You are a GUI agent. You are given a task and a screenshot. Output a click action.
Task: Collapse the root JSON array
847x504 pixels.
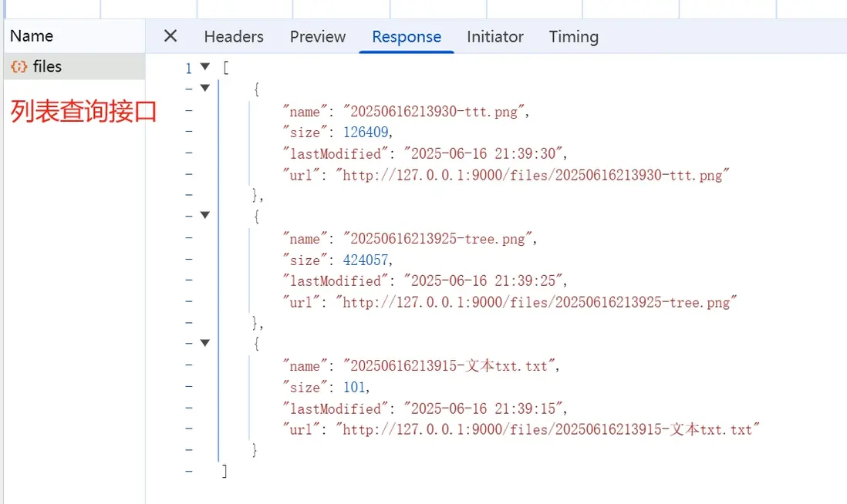(x=204, y=67)
